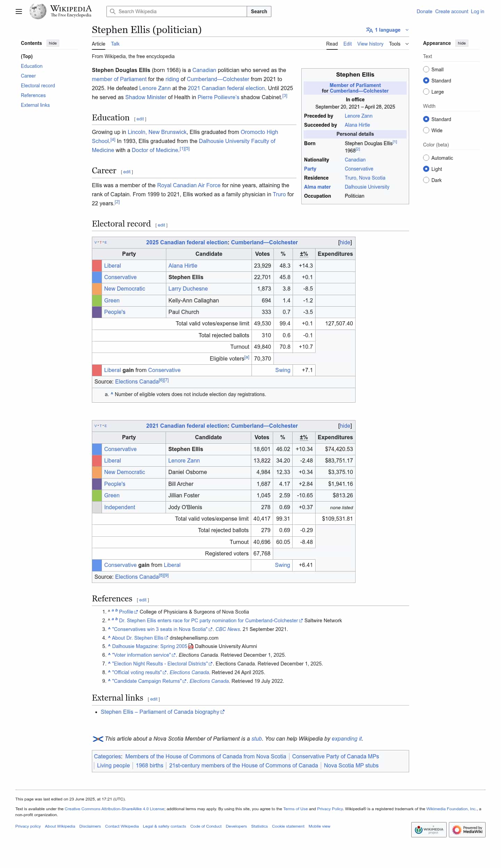Image resolution: width=501 pixels, height=868 pixels.
Task: Open the main menu hamburger icon
Action: tap(19, 11)
